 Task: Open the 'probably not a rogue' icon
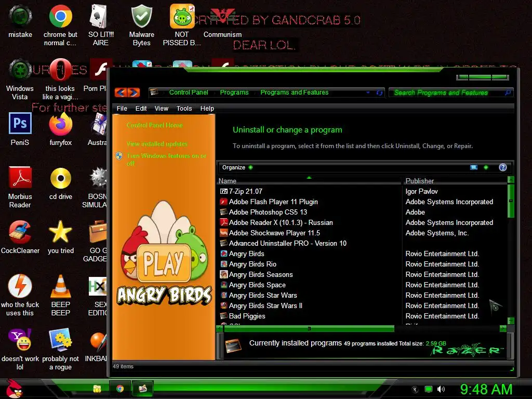click(60, 350)
